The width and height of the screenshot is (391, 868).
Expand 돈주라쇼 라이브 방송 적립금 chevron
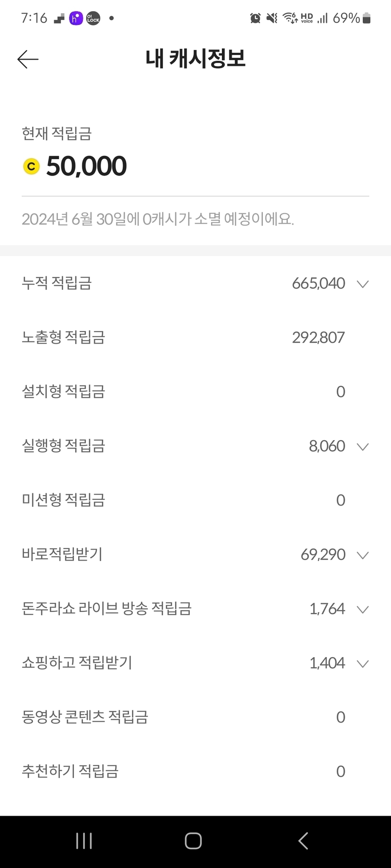[362, 610]
